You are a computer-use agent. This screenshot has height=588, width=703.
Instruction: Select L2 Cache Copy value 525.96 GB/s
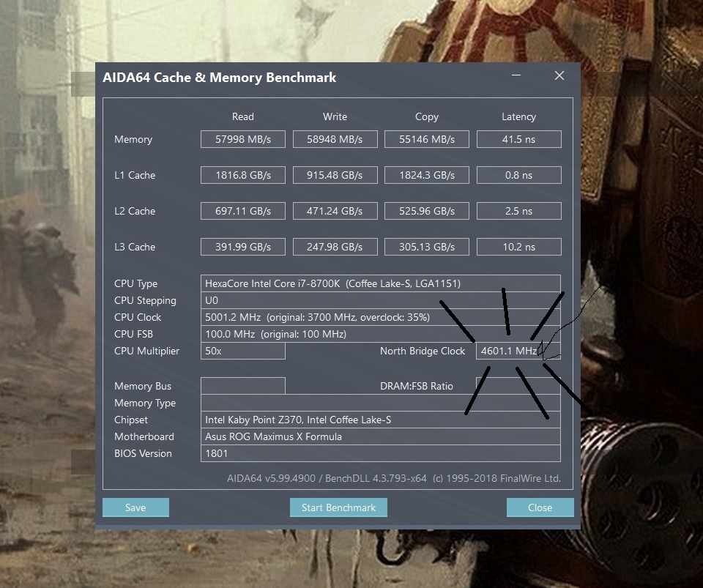tap(427, 211)
